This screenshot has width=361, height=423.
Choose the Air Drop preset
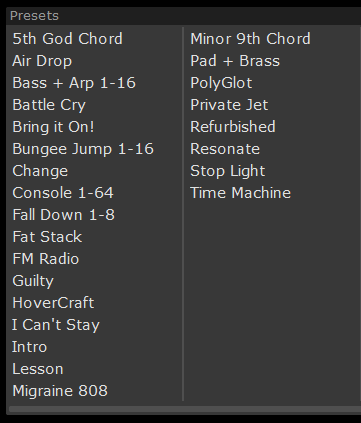point(42,61)
